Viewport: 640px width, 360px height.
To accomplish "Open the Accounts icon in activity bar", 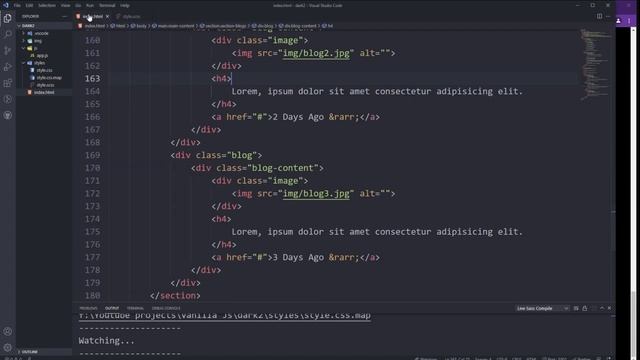I will coord(7,331).
